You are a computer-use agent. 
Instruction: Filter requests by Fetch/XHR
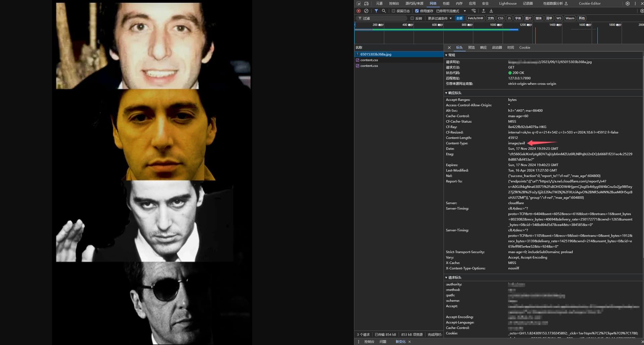475,18
